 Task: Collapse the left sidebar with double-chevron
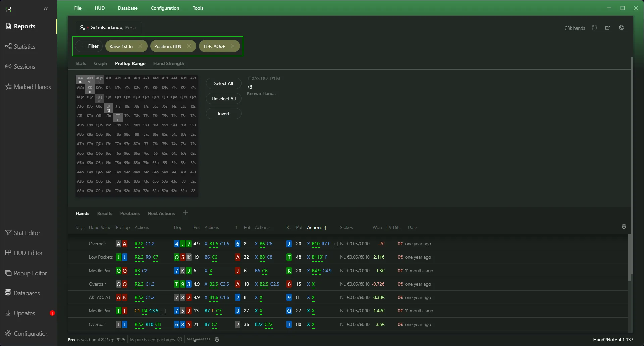click(46, 9)
